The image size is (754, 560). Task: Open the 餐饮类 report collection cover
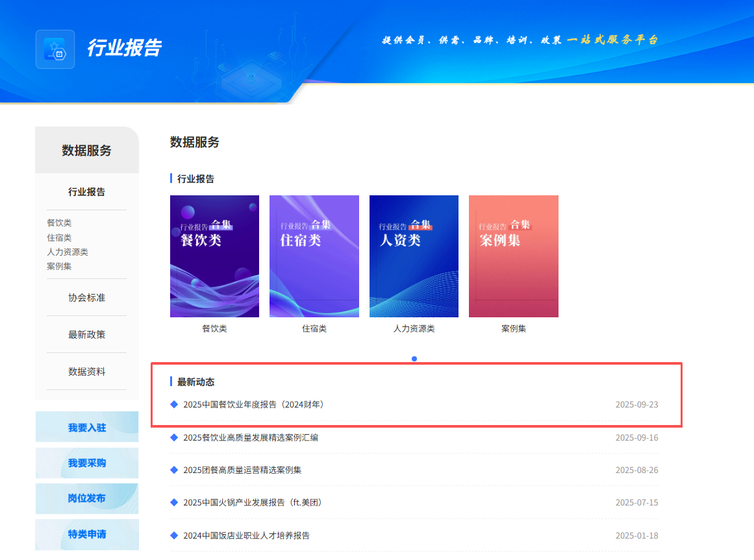[214, 256]
